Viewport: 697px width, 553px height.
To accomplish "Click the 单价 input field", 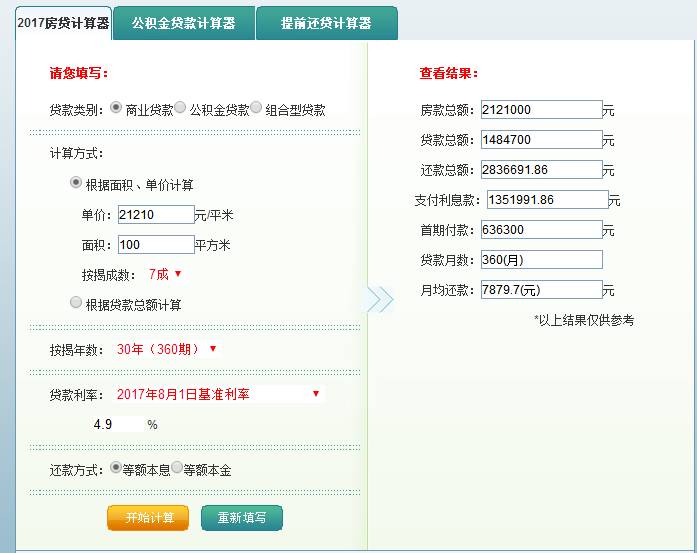I will click(155, 214).
